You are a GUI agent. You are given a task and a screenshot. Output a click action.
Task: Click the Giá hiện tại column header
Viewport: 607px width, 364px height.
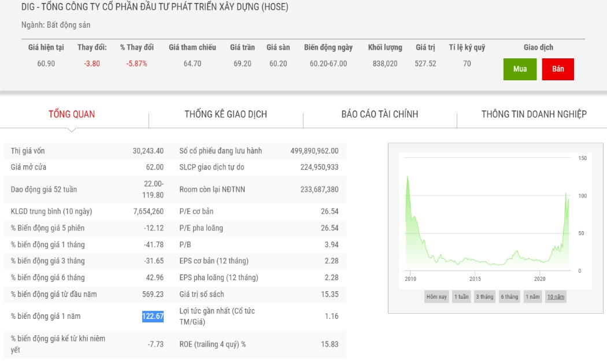tap(46, 47)
